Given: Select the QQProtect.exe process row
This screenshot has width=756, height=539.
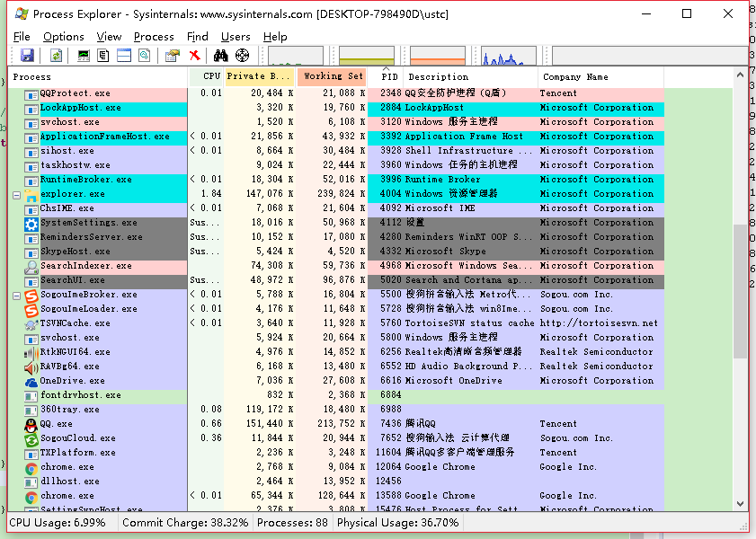Looking at the screenshot, I should pyautogui.click(x=336, y=93).
